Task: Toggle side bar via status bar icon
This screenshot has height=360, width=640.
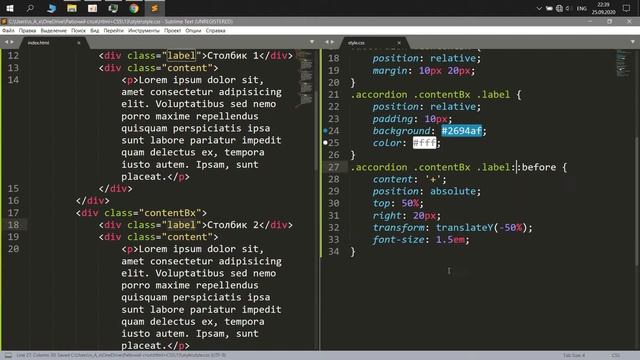Action: (x=8, y=356)
